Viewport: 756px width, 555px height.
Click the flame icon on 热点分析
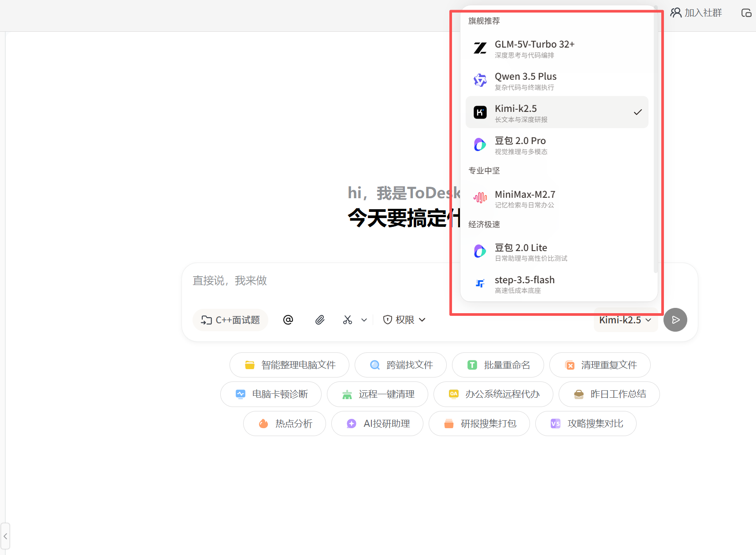[263, 423]
